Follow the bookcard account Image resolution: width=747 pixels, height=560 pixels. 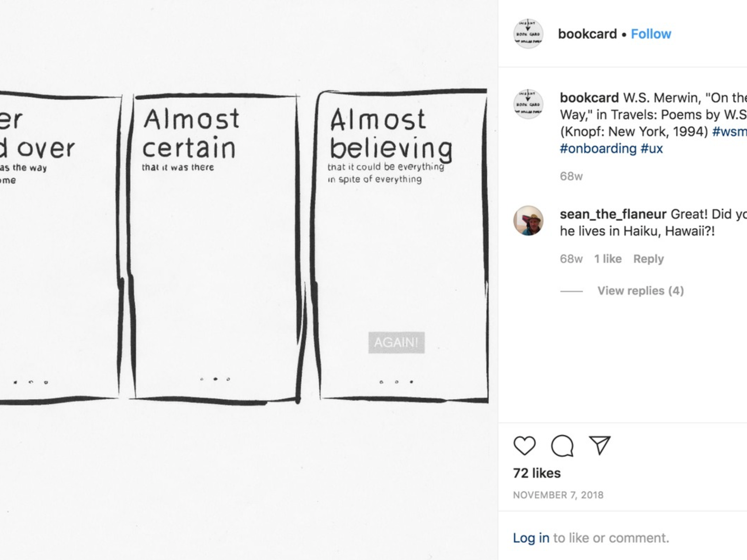tap(651, 34)
